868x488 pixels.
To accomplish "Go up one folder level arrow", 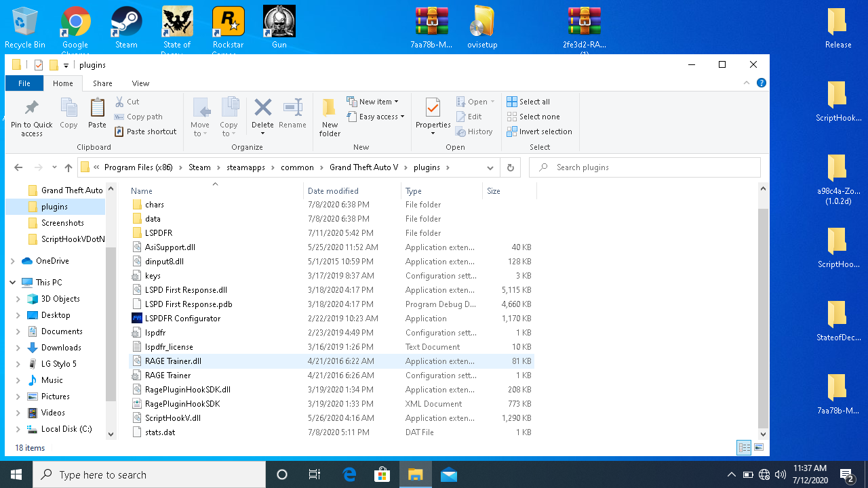I will tap(68, 167).
